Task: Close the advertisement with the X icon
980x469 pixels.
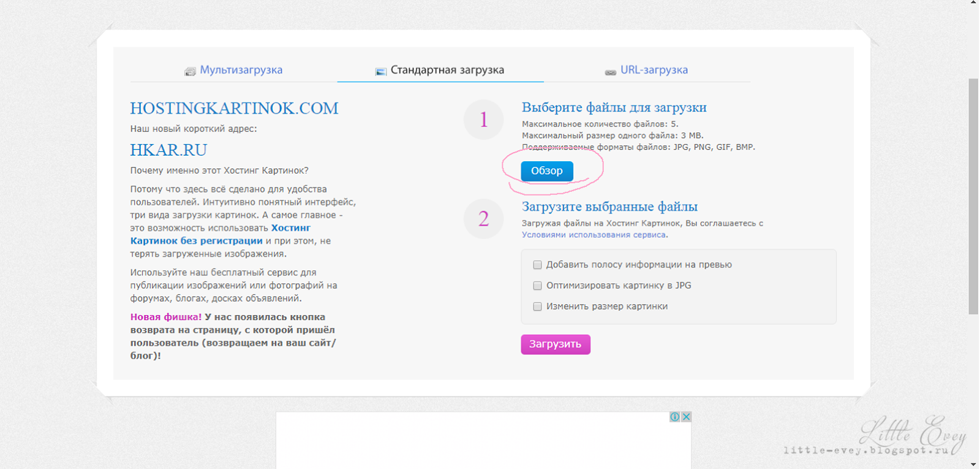Action: (686, 417)
